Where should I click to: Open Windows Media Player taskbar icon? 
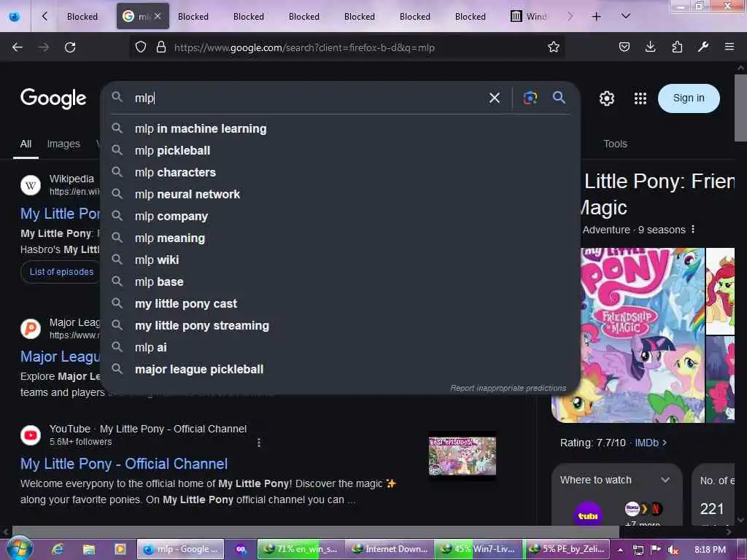point(120,549)
